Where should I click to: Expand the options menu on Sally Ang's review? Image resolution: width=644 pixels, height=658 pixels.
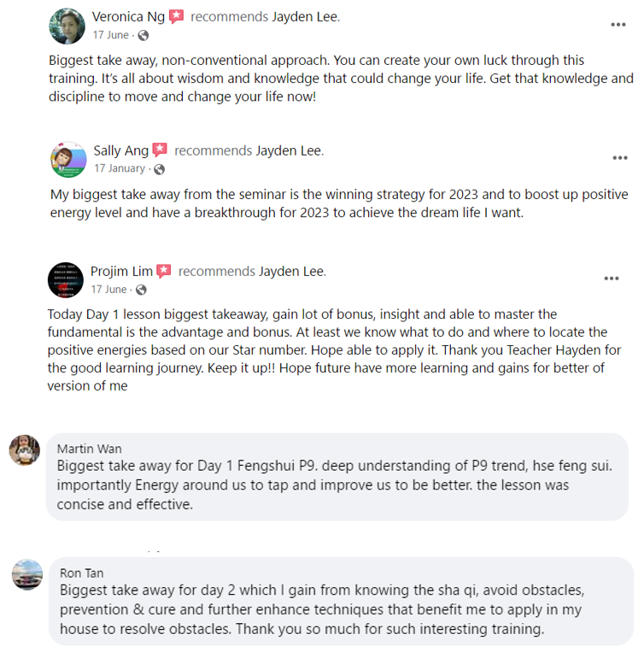[620, 158]
